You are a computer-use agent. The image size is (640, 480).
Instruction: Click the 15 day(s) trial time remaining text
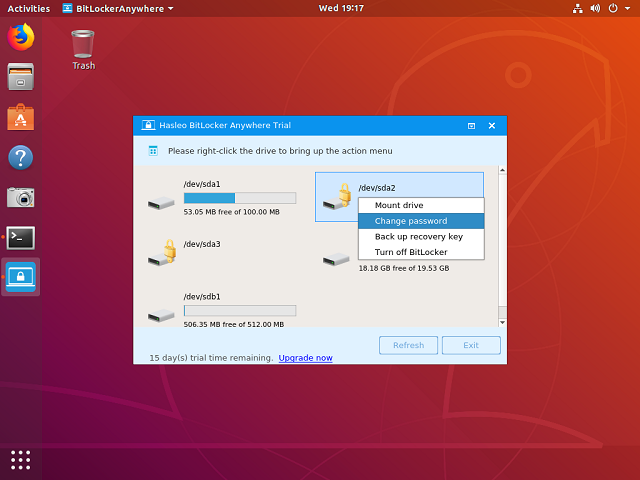[x=211, y=358]
